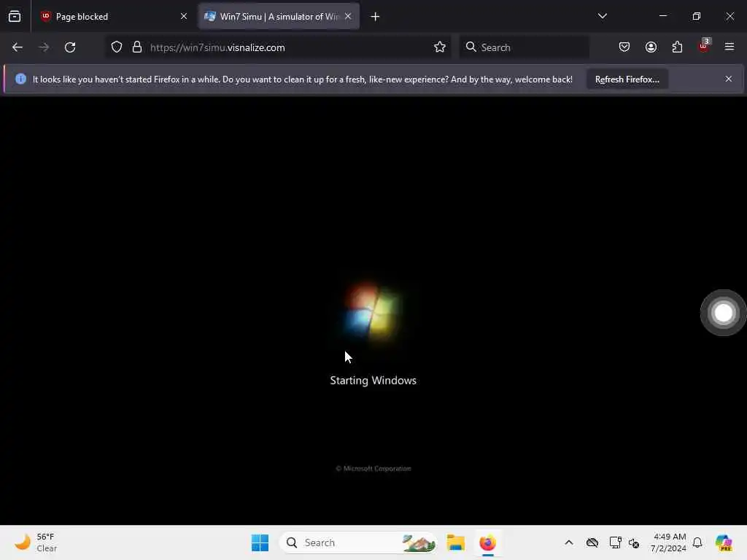Open the Extensions puzzle icon

tap(677, 47)
